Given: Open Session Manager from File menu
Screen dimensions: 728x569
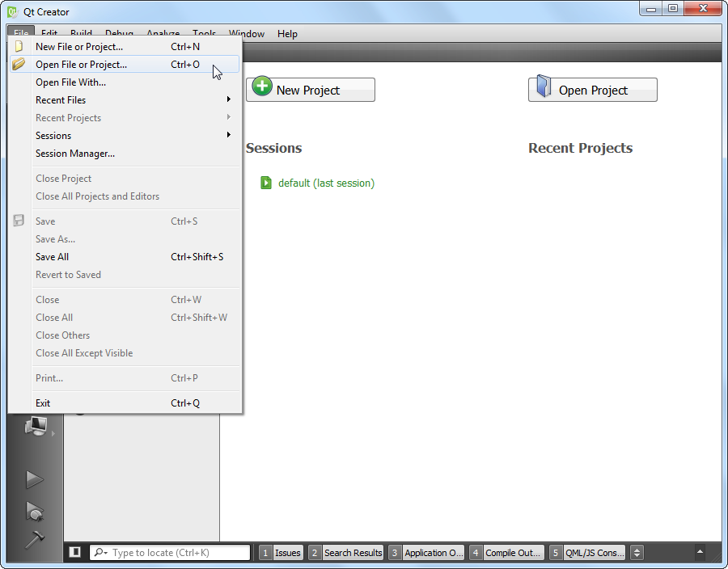Looking at the screenshot, I should tap(125, 153).
